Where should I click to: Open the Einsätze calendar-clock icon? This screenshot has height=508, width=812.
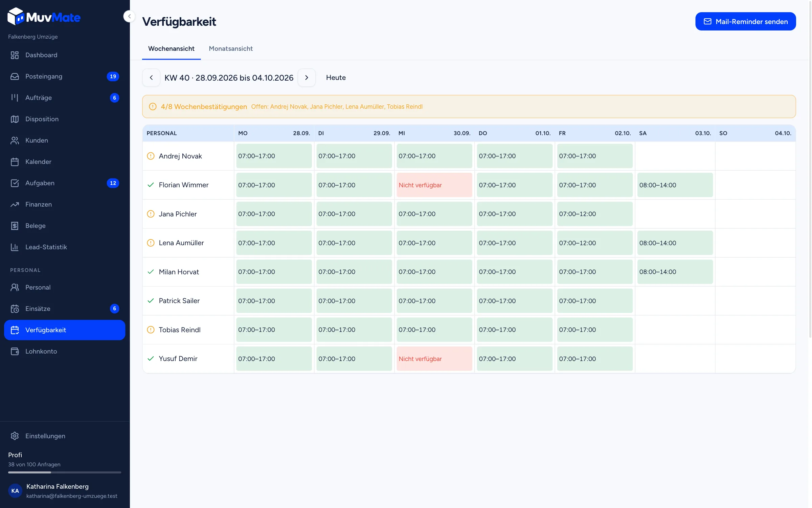[x=15, y=309]
